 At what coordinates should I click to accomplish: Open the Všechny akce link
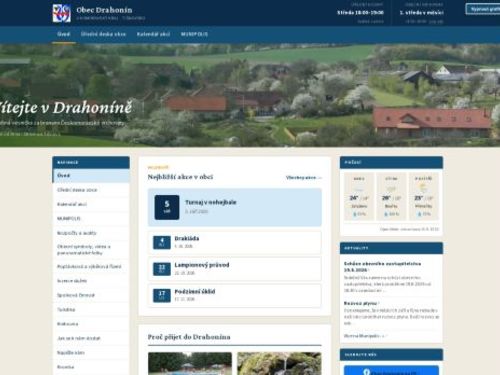tap(303, 178)
